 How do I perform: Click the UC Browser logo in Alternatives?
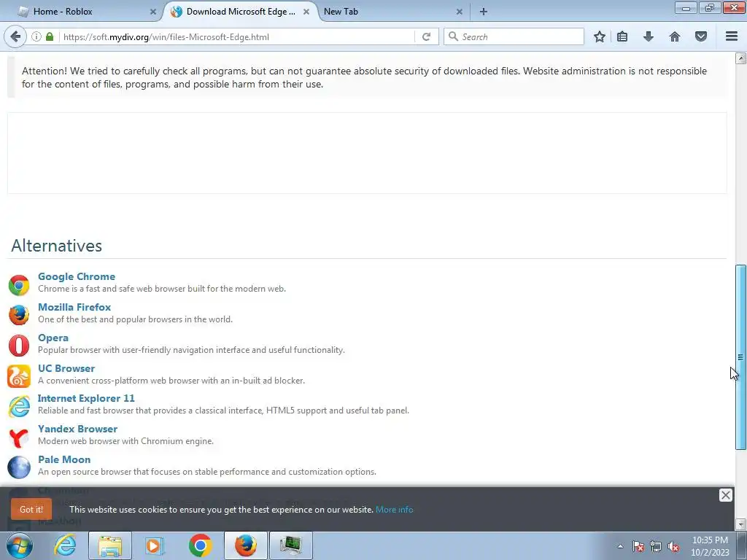[x=19, y=376]
